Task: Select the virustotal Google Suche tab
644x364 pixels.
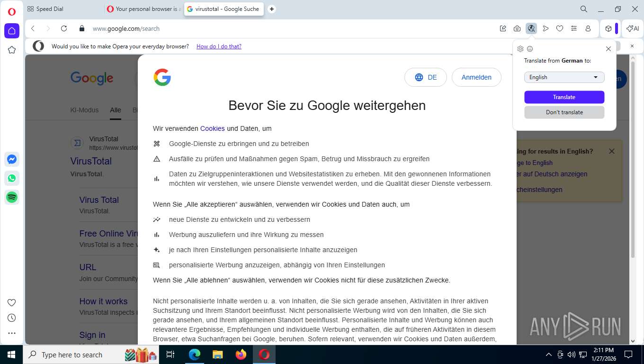Action: pyautogui.click(x=224, y=9)
